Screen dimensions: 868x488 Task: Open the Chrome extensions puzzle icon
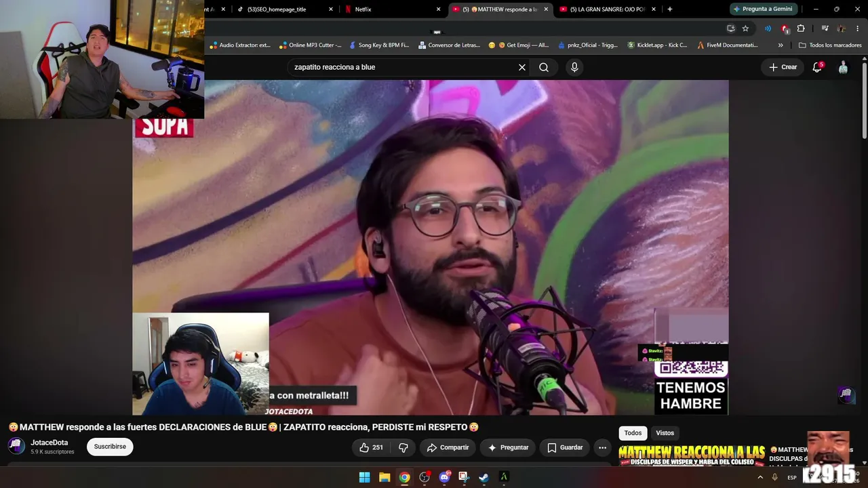tap(801, 28)
